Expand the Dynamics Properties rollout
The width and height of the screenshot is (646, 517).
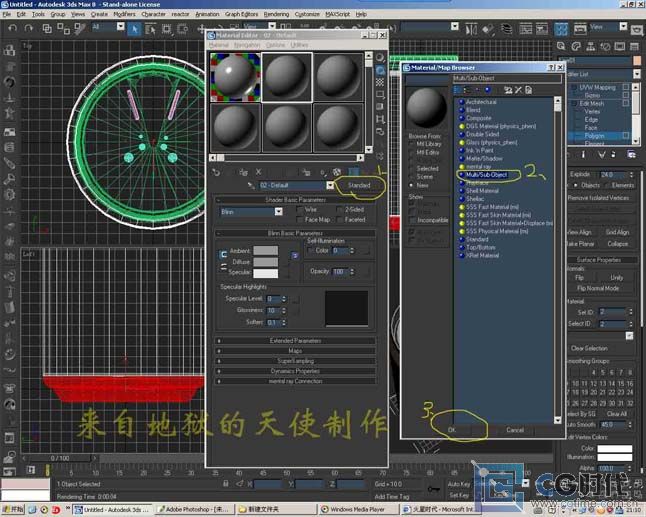(295, 371)
